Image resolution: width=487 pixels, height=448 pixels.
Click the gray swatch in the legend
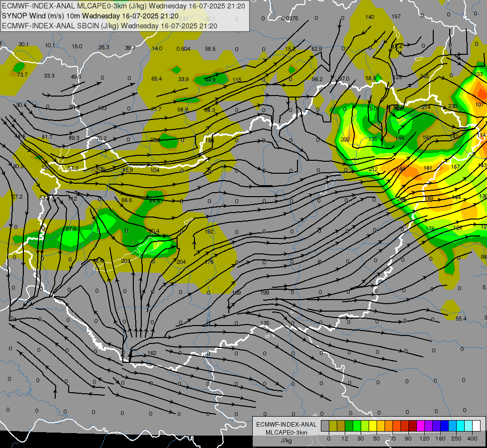[325, 426]
